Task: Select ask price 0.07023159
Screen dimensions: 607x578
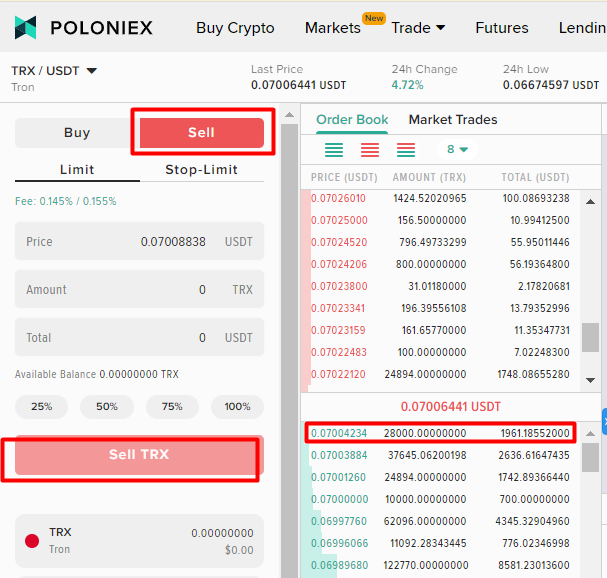Action: click(338, 331)
